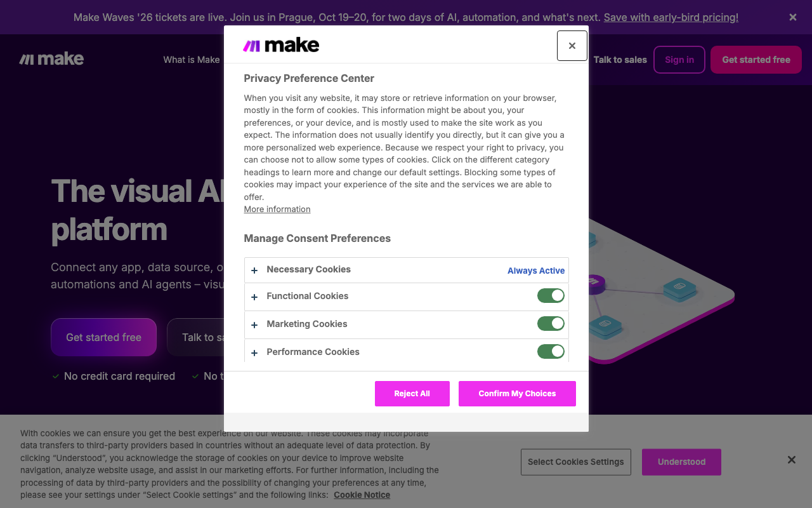This screenshot has width=812, height=508.
Task: Click Talk to sales in navigation
Action: tap(620, 60)
